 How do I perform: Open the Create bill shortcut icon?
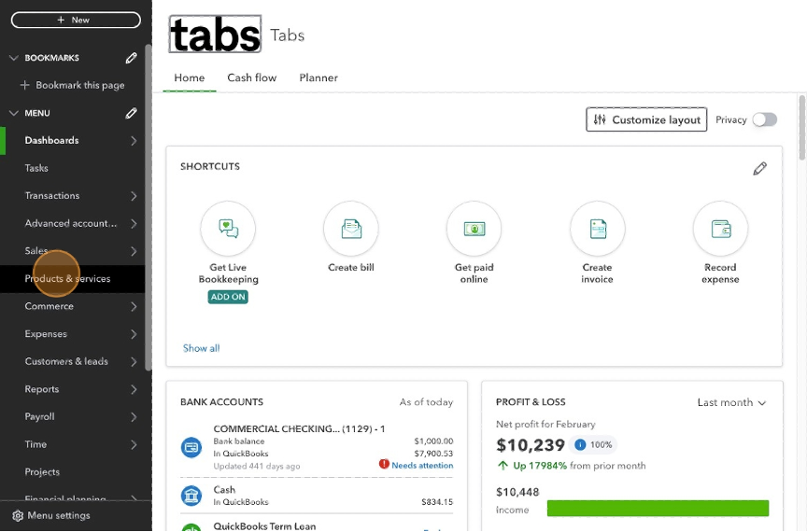[x=351, y=229]
